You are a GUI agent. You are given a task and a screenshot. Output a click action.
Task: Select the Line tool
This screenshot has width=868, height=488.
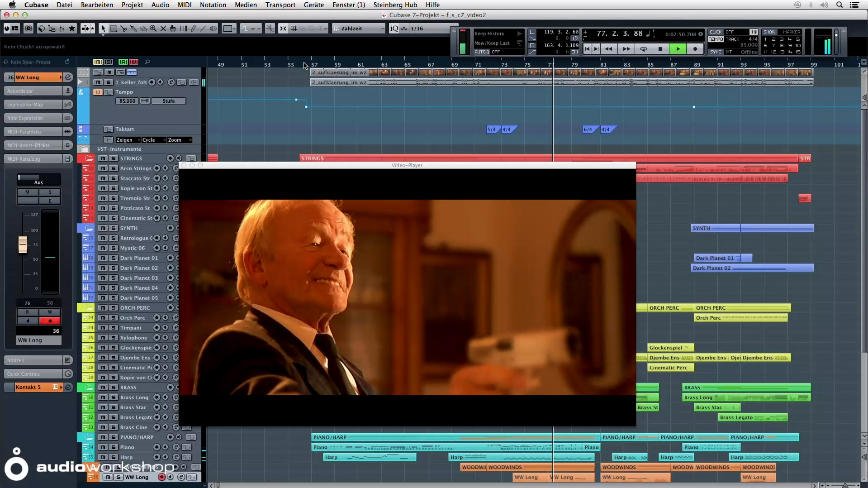pyautogui.click(x=203, y=29)
